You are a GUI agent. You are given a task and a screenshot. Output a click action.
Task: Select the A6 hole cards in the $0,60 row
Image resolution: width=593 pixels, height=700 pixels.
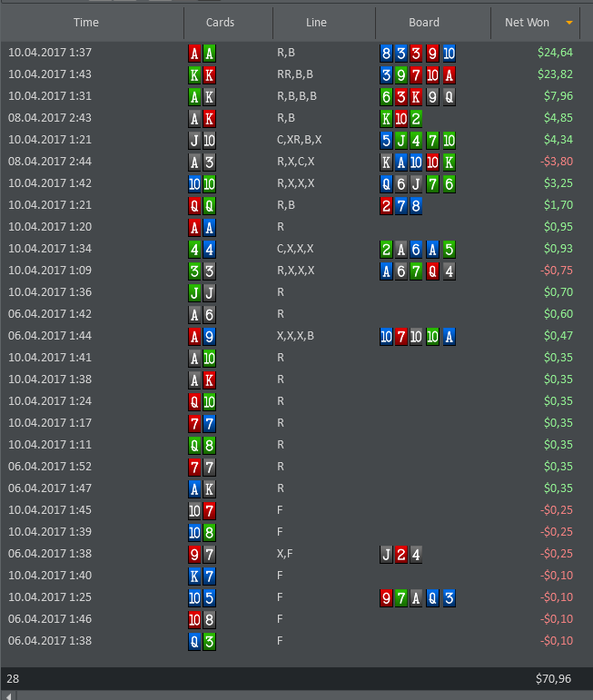(202, 315)
